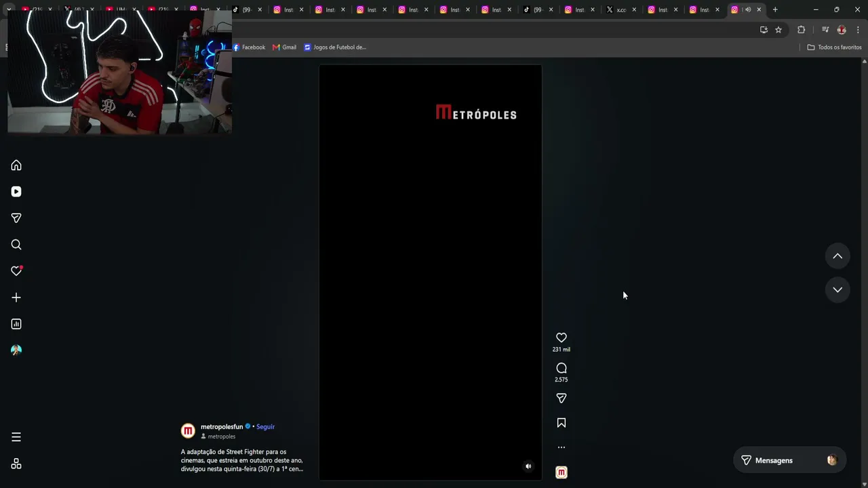Close the X (x.co) tab
This screenshot has height=488, width=868.
coord(634,9)
